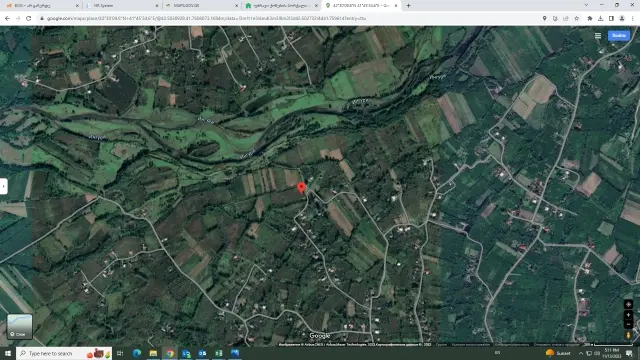
Task: Zoom out with the minus button
Action: point(628,324)
